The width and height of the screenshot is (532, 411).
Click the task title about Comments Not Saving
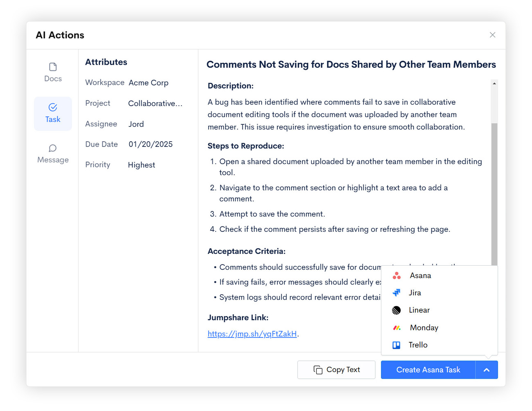click(351, 65)
